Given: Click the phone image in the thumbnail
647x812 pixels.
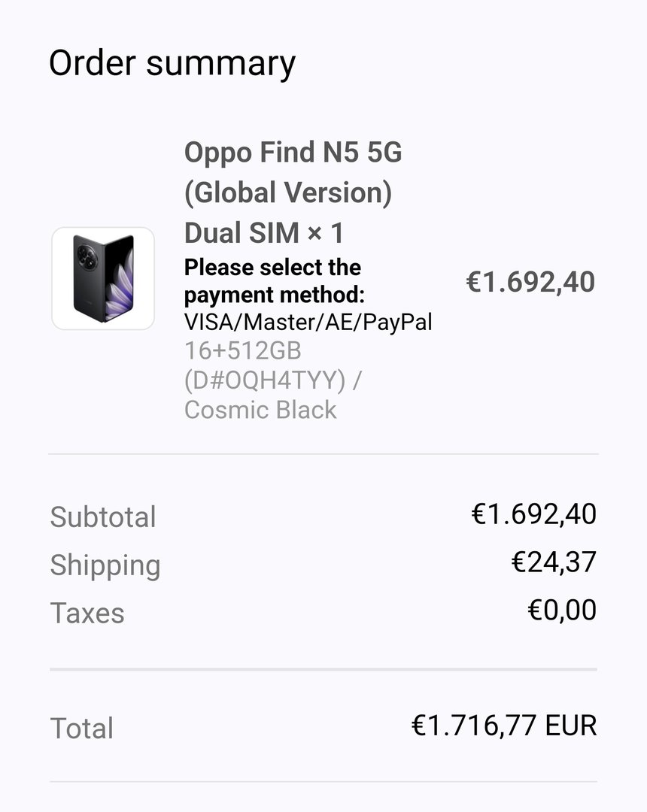Looking at the screenshot, I should [x=103, y=278].
